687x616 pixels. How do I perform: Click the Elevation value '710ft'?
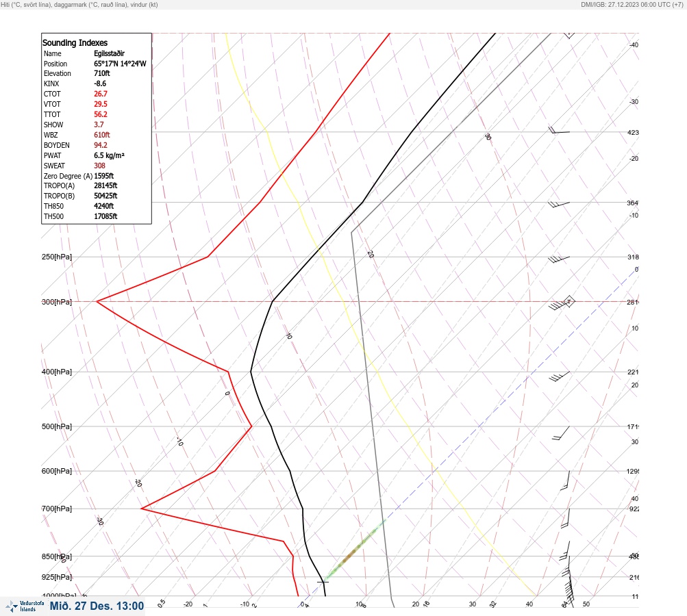(x=101, y=73)
